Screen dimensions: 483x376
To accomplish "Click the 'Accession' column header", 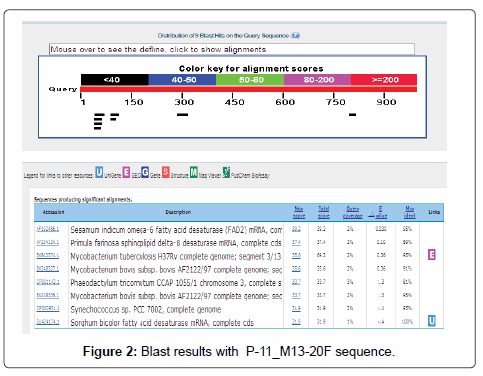I will tap(53, 212).
